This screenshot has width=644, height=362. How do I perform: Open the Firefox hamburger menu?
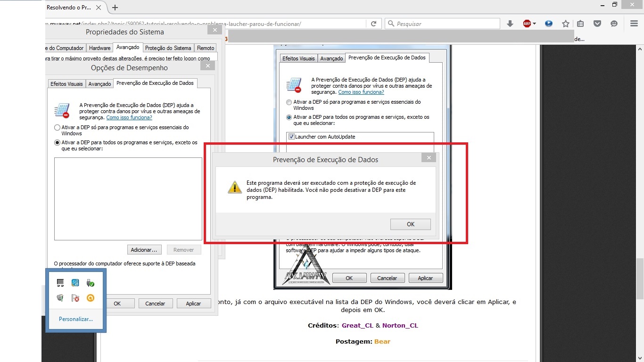click(634, 24)
